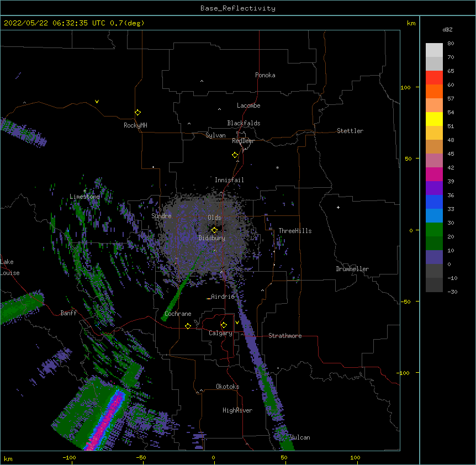Pick the bright green 20-30 dBZ legend swatch

pos(434,230)
